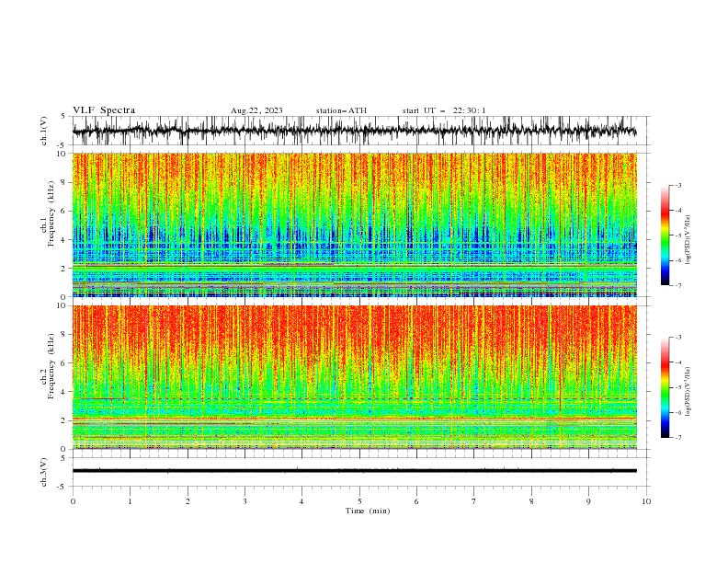Screen dimensions: 728x563
Task: Click the "8" kHz tick of ch.2 spectrogram
Action: [64, 335]
